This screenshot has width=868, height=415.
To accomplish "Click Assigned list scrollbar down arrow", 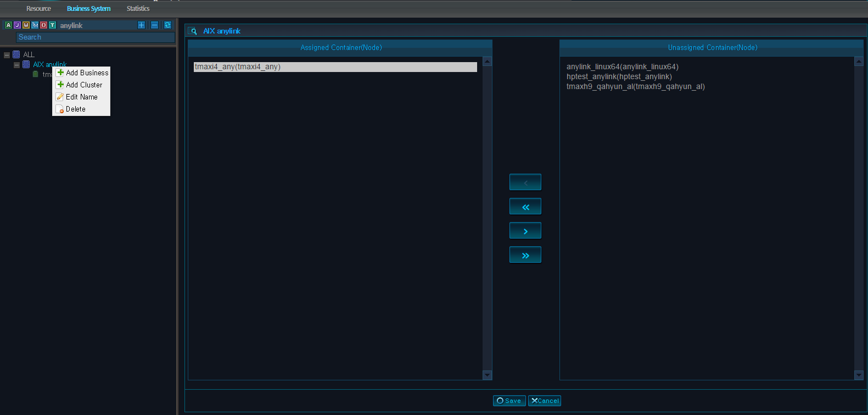I will pos(487,375).
